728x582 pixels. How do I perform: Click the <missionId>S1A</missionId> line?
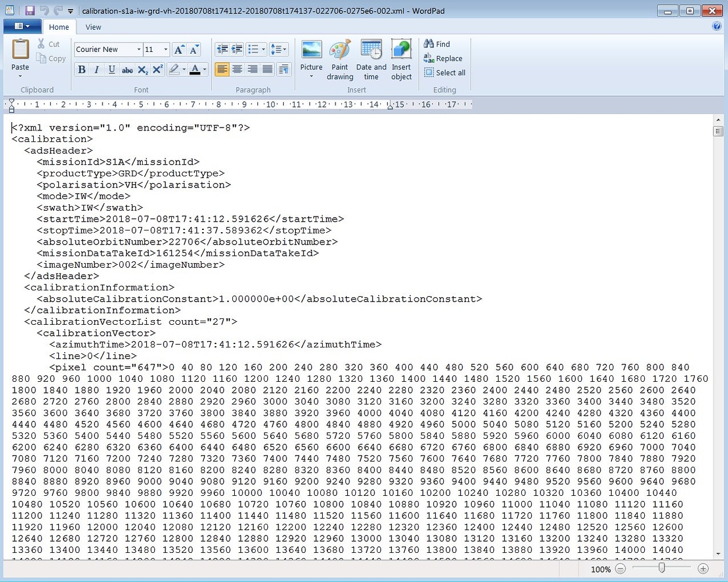click(x=118, y=162)
